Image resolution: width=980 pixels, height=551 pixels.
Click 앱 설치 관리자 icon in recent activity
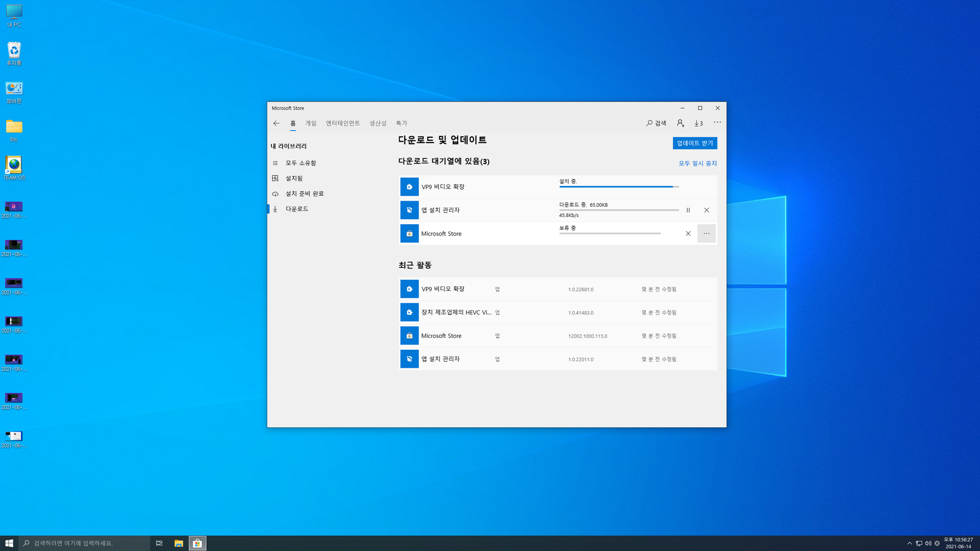coord(409,359)
